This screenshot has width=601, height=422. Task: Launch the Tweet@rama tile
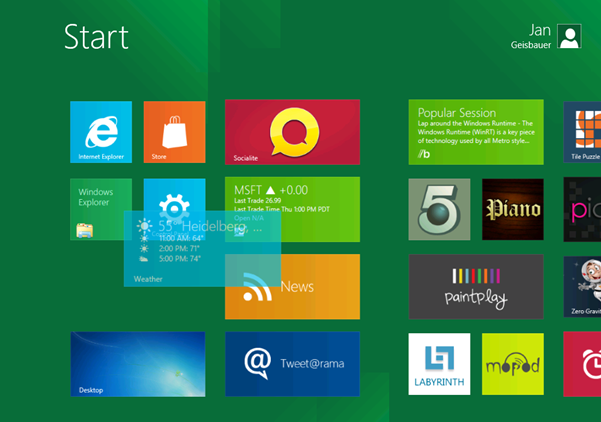point(292,364)
